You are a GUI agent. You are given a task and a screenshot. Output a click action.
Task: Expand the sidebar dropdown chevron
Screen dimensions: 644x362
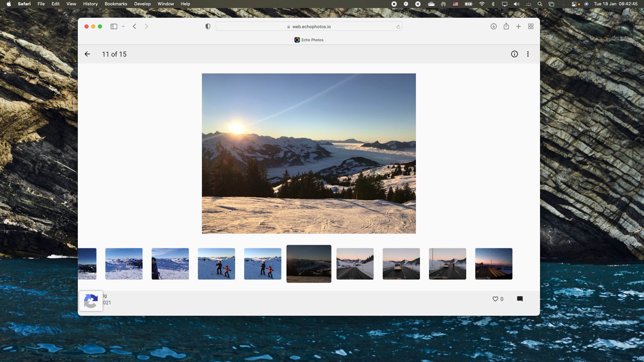point(123,26)
